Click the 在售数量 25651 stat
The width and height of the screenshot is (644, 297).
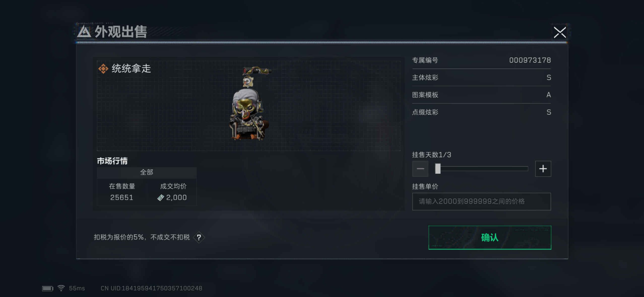coord(122,192)
